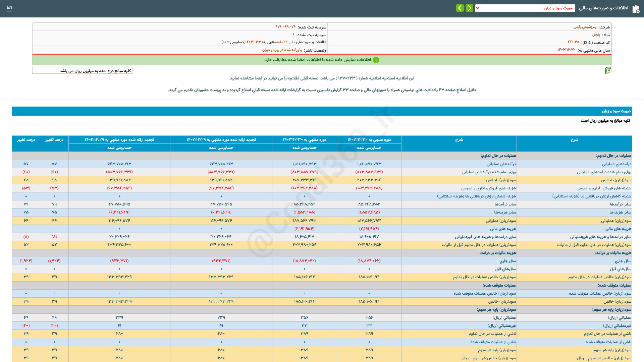Click the دلایل اصلاح correction reasons paragraph
The height and width of the screenshot is (362, 644).
322,90
